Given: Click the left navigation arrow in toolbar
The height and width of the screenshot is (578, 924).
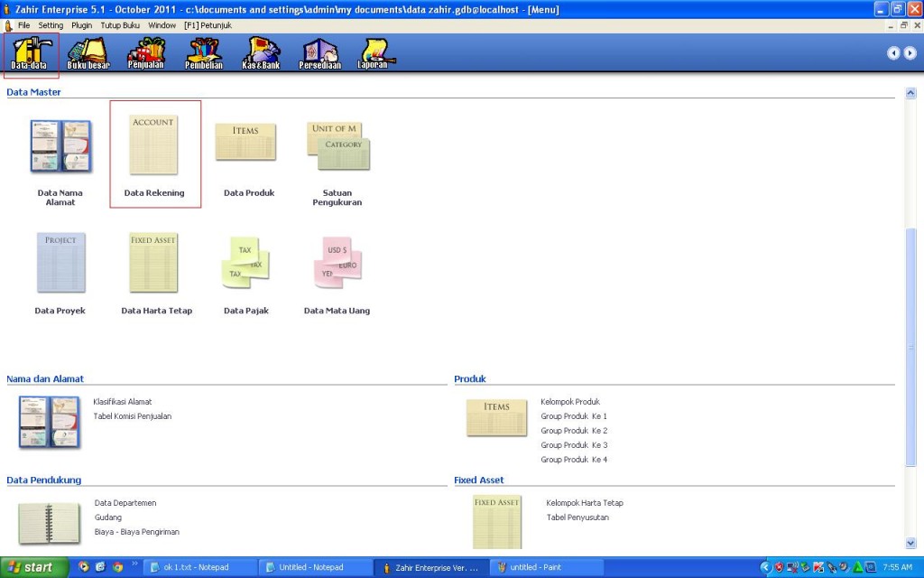Looking at the screenshot, I should point(893,53).
